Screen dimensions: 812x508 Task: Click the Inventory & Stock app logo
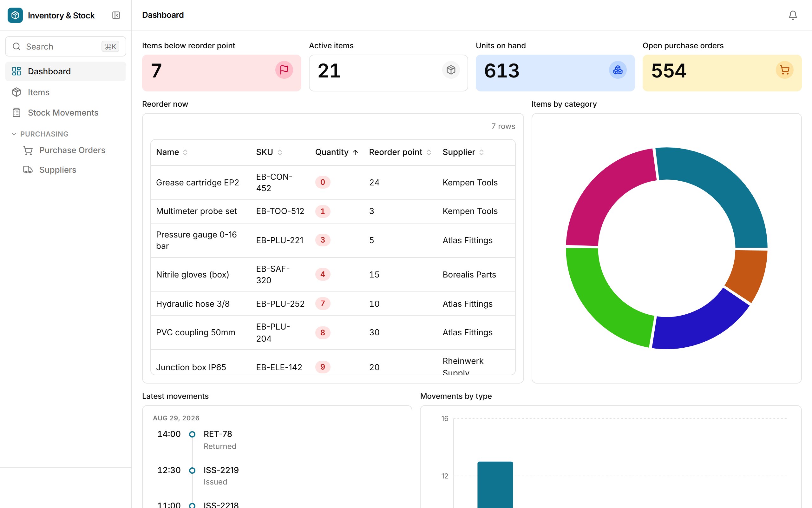coord(15,15)
